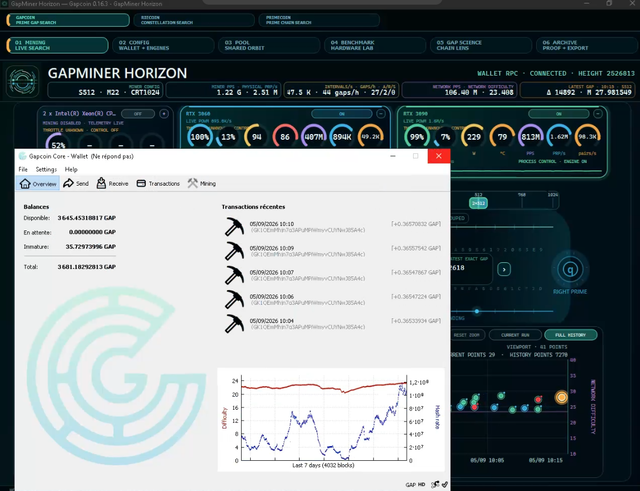This screenshot has height=491, width=640.
Task: Click the GAP HD status bar indicator
Action: 415,484
